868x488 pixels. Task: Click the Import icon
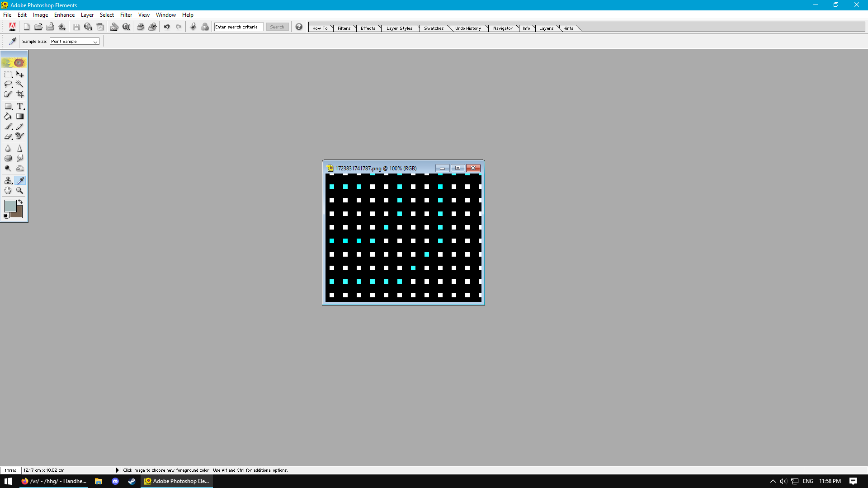(x=62, y=27)
